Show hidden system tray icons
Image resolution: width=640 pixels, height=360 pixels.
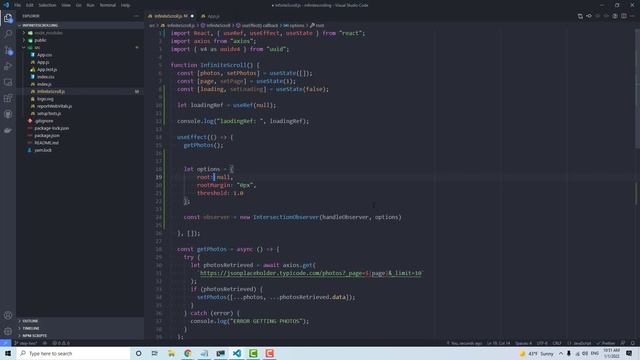click(x=561, y=353)
